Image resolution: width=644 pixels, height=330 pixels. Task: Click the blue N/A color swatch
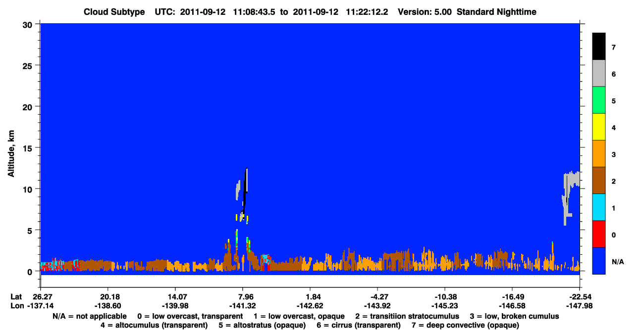coord(599,261)
